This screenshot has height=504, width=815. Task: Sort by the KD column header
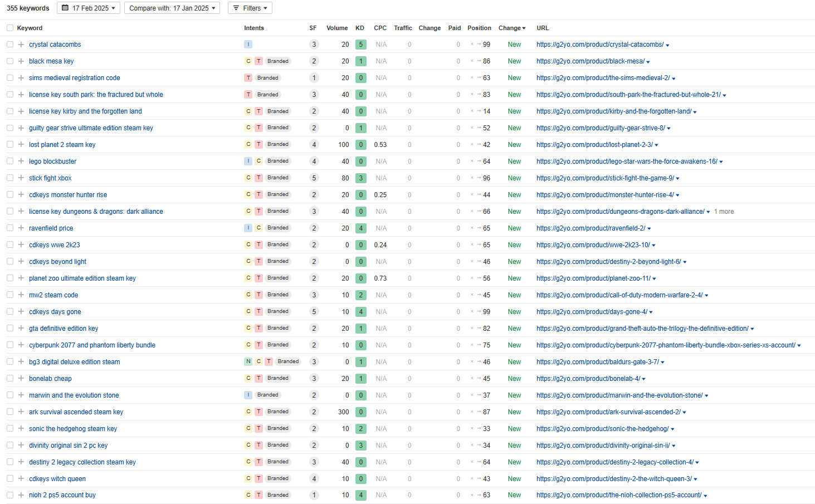click(x=360, y=28)
